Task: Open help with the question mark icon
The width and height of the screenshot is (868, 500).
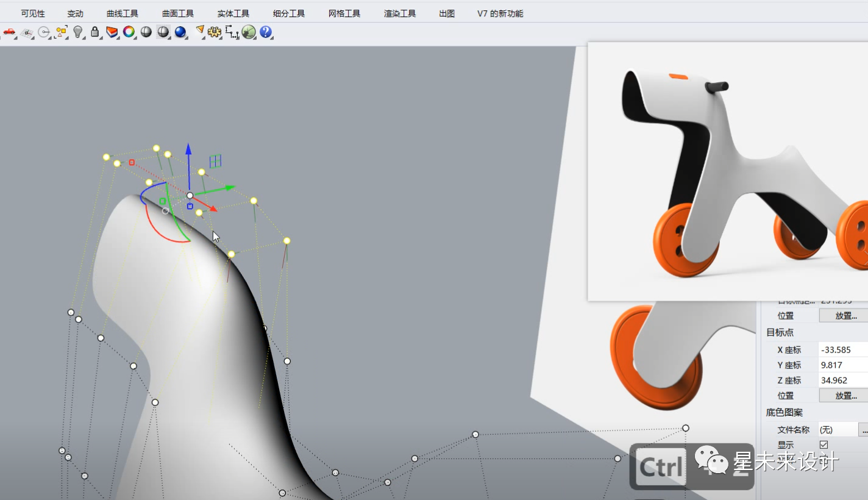Action: [265, 32]
